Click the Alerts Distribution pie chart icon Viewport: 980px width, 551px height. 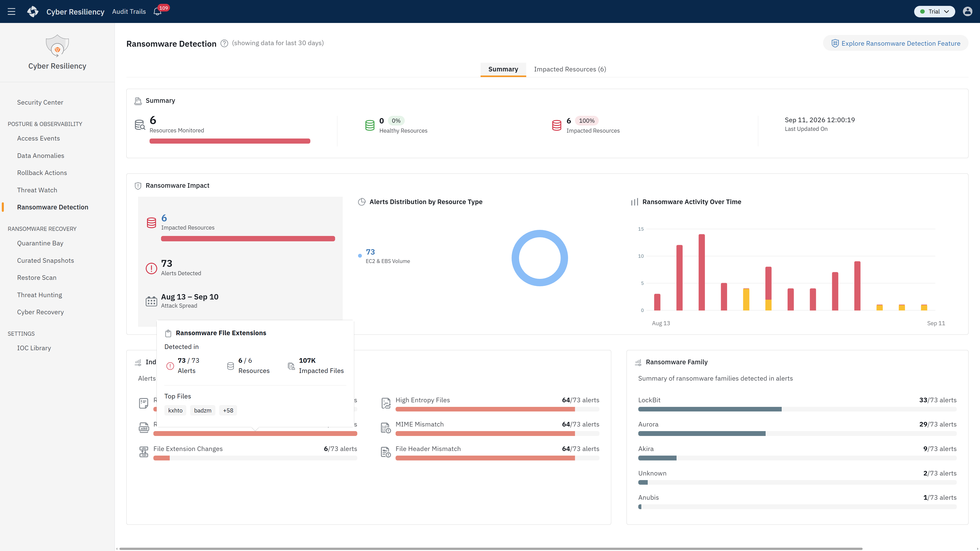(362, 202)
